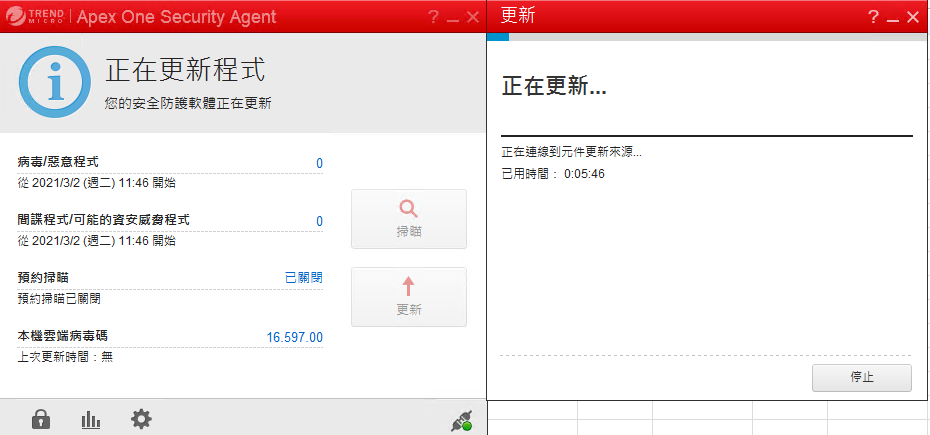Open help in Apex One Security Agent window

click(434, 17)
